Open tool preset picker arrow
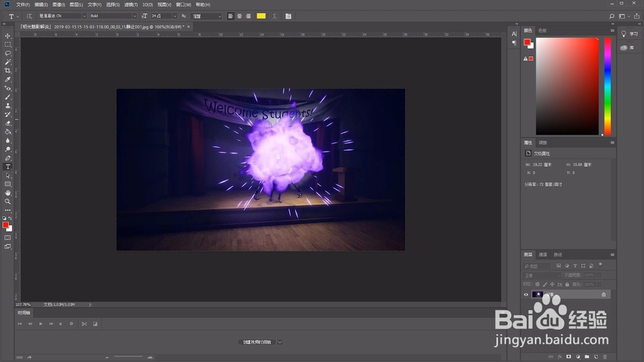The width and height of the screenshot is (644, 362). 17,17
